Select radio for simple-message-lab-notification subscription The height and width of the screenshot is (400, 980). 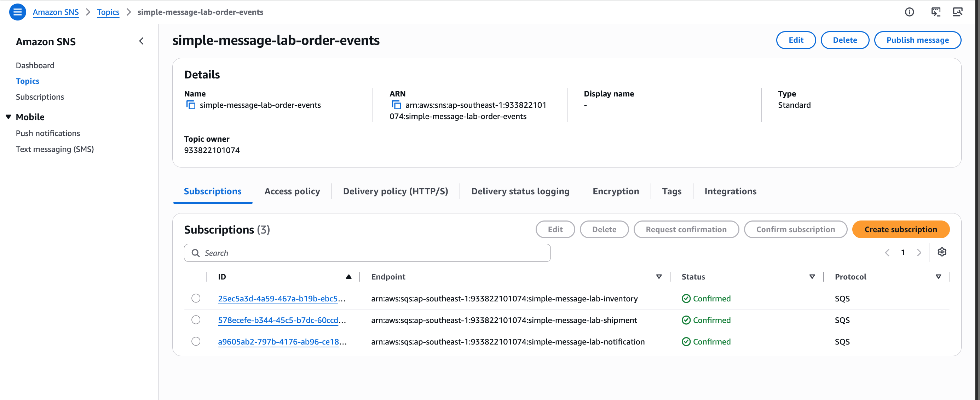coord(196,341)
